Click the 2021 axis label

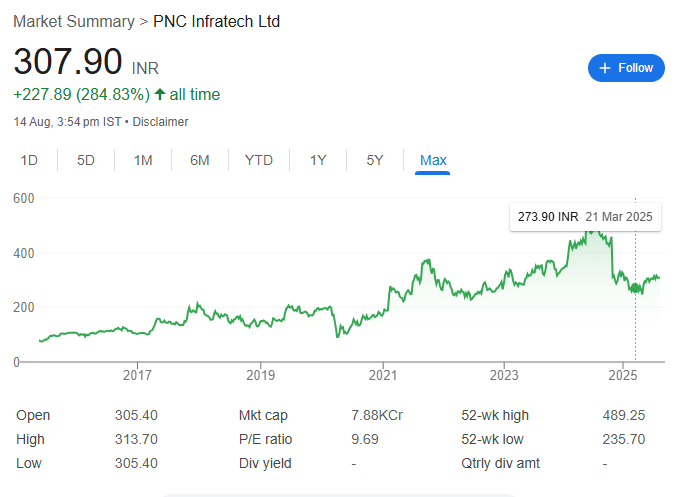coord(383,375)
